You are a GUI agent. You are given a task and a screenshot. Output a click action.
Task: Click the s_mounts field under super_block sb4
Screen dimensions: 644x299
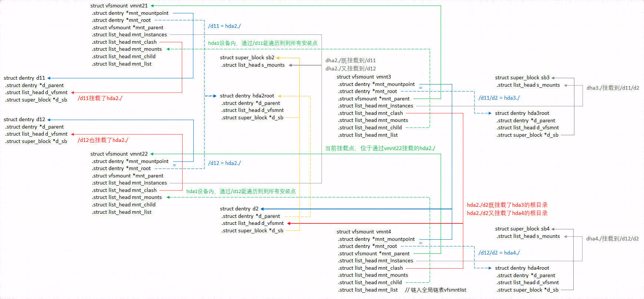coord(528,236)
